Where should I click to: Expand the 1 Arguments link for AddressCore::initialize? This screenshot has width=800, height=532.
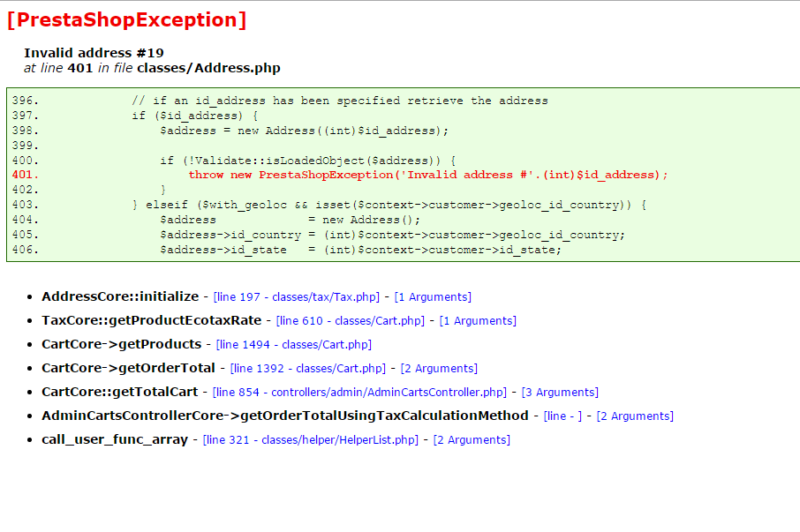coord(433,296)
